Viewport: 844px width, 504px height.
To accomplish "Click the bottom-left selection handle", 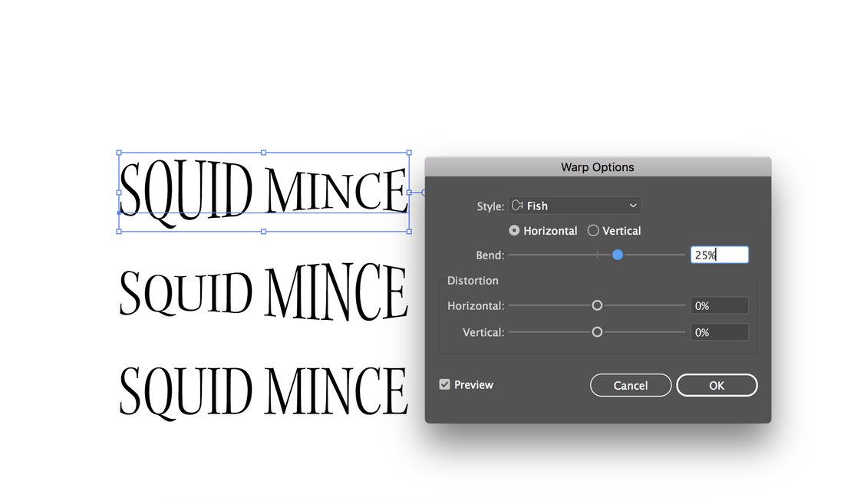I will (119, 232).
